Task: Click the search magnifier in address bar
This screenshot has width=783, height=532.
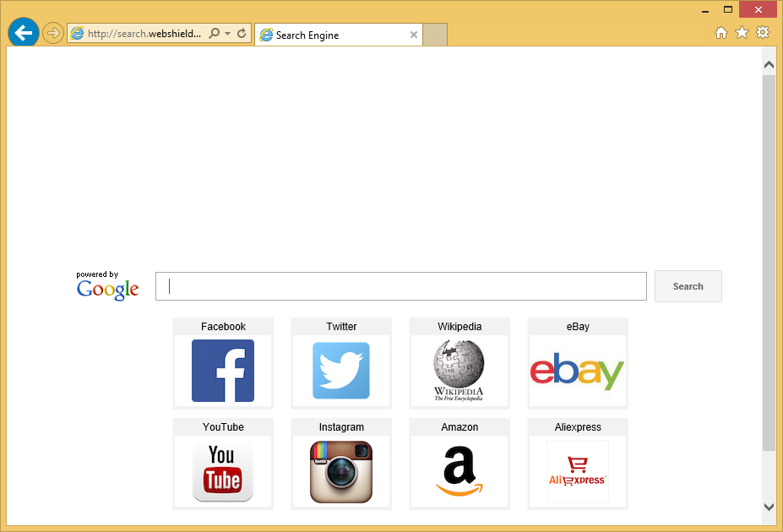Action: tap(215, 34)
